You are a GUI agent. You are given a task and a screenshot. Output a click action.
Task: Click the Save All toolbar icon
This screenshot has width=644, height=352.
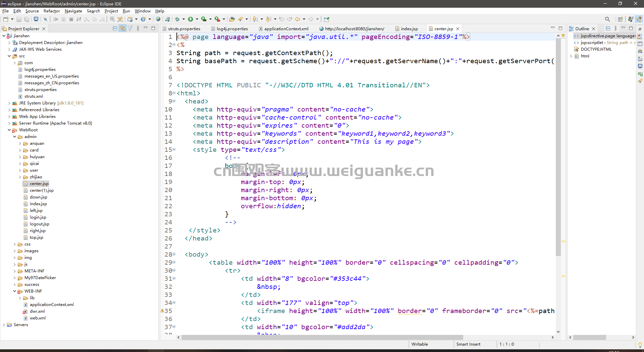coord(26,19)
